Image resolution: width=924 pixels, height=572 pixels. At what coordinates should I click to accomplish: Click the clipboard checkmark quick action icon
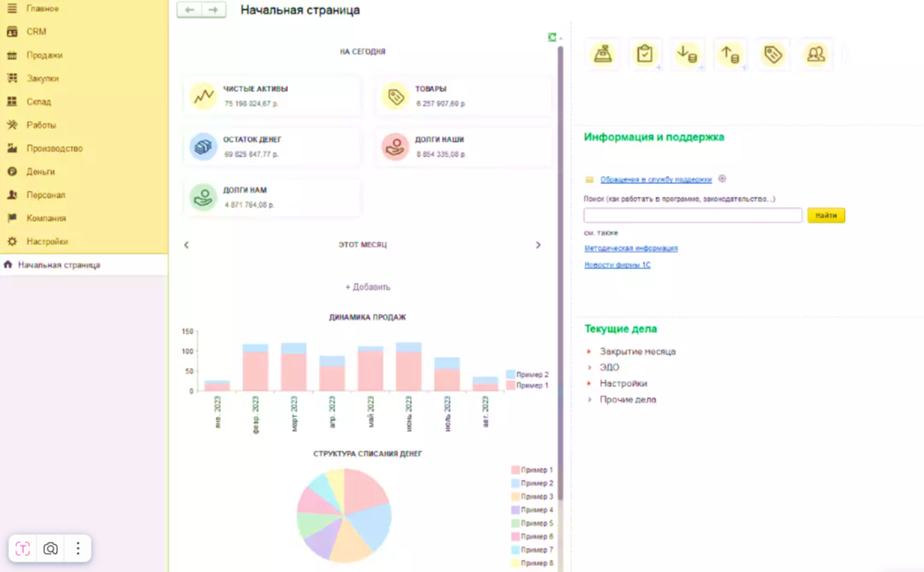644,54
